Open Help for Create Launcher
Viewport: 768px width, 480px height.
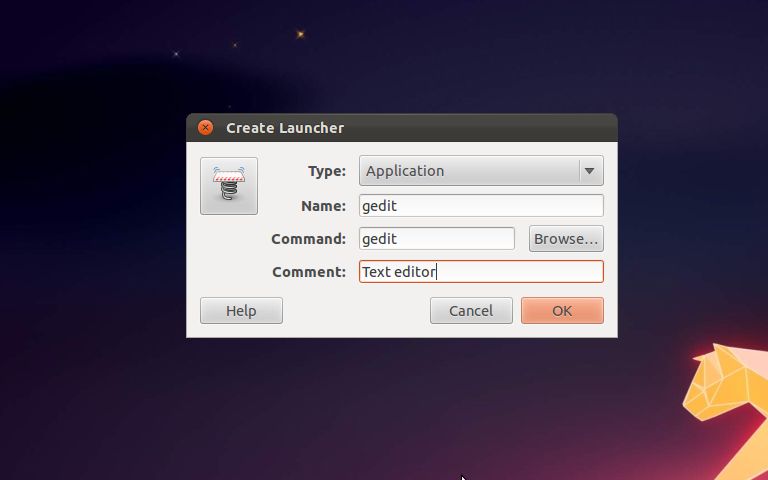tap(241, 311)
